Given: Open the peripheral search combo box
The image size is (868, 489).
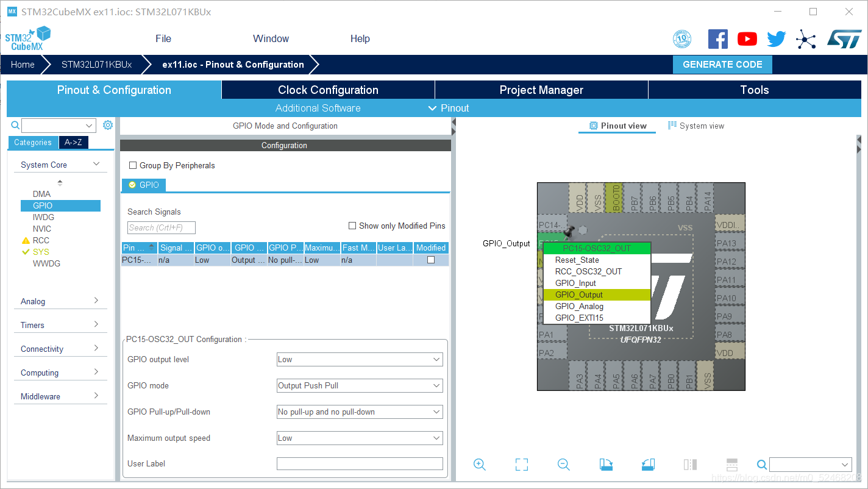Looking at the screenshot, I should pyautogui.click(x=59, y=126).
